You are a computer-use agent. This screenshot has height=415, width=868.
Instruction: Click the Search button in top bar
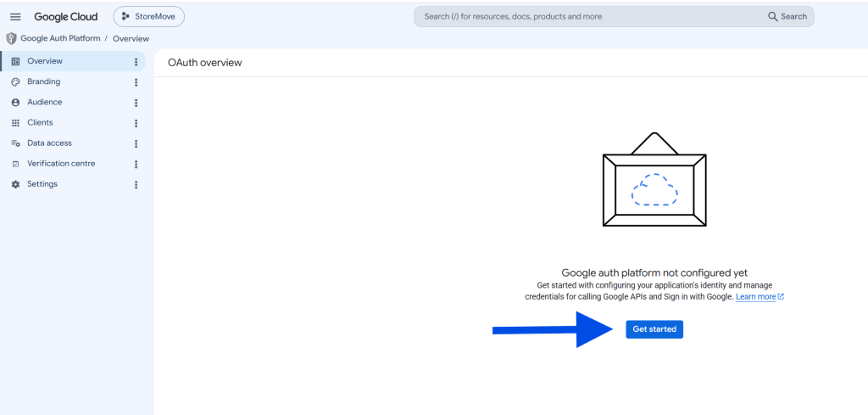tap(787, 17)
